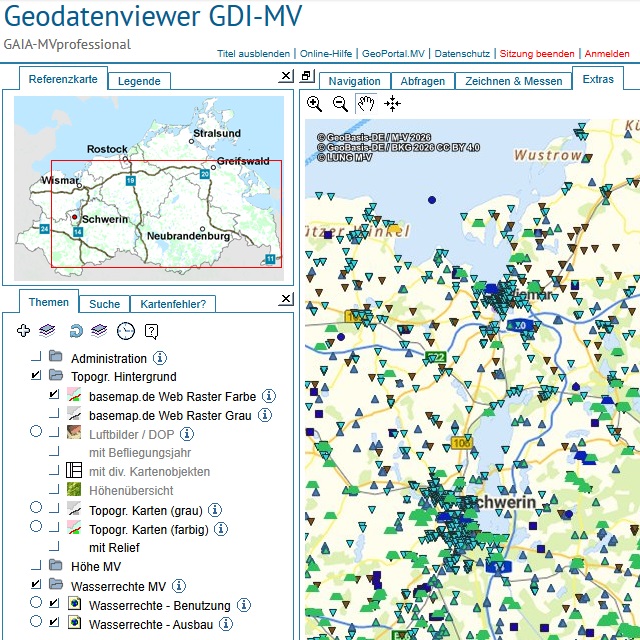Open info for Topogr. Karten (farbig)
Viewport: 640px width, 640px height.
click(221, 529)
